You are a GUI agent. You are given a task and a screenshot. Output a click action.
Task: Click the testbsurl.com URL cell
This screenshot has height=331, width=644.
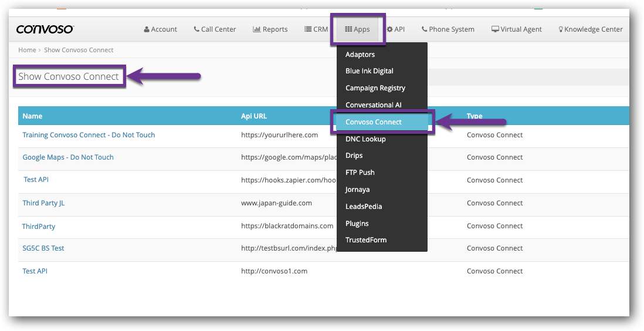click(289, 248)
